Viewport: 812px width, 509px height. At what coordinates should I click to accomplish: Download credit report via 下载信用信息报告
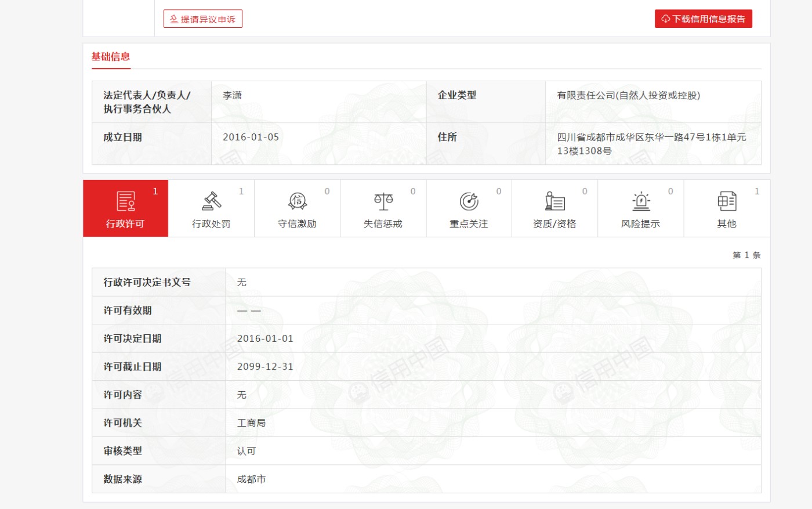[703, 19]
